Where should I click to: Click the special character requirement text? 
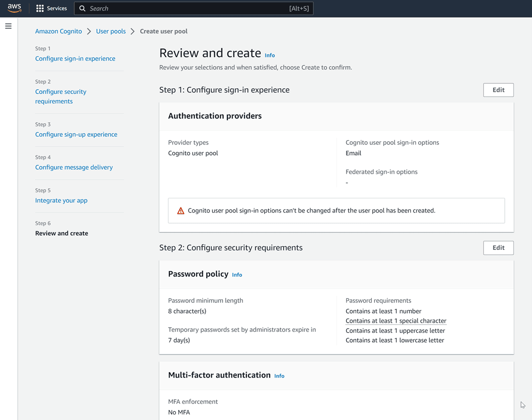(x=396, y=321)
